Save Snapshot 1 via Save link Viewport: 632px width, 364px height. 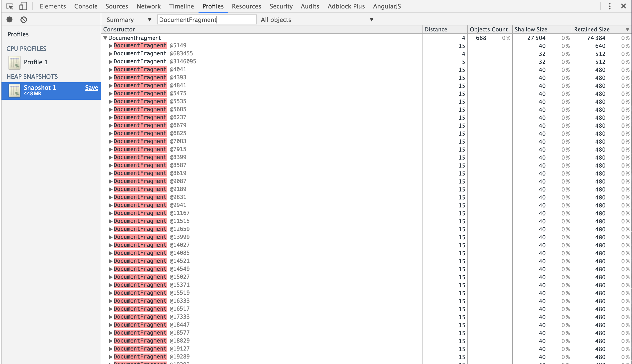92,88
